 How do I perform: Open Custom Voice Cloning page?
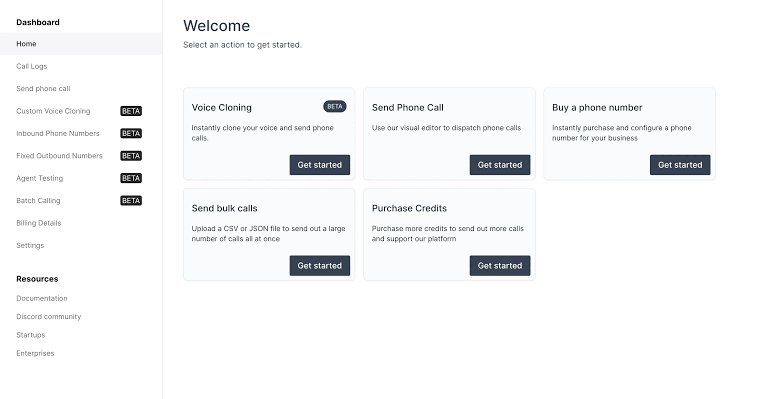[53, 111]
